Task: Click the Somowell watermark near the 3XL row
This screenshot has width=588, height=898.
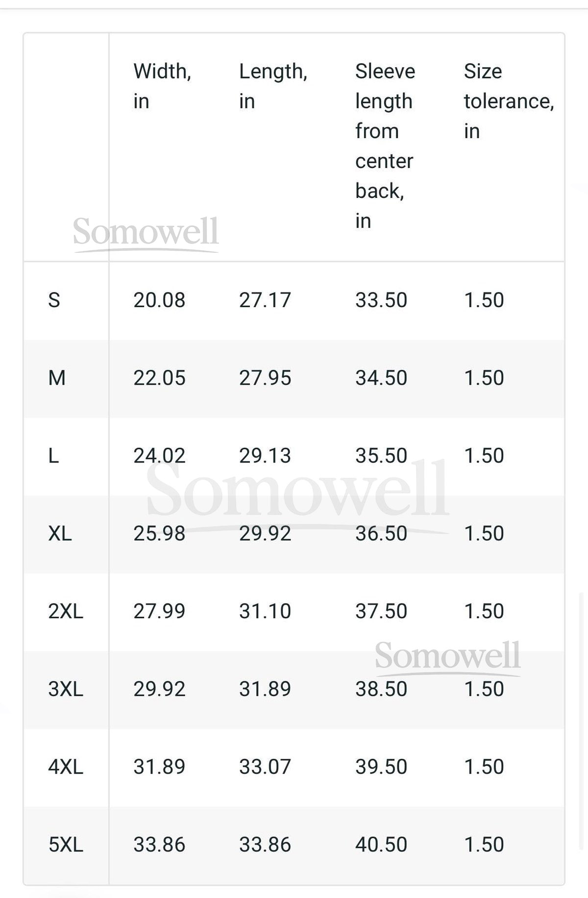Action: [447, 656]
